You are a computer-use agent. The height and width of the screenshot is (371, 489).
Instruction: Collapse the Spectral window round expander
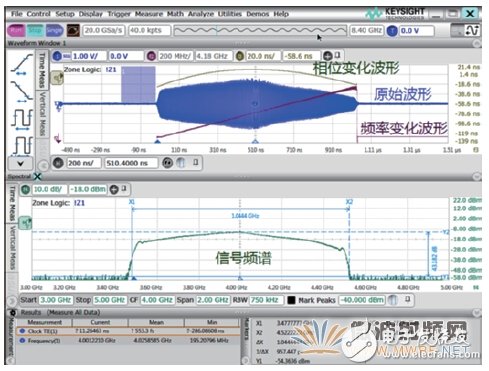477,176
